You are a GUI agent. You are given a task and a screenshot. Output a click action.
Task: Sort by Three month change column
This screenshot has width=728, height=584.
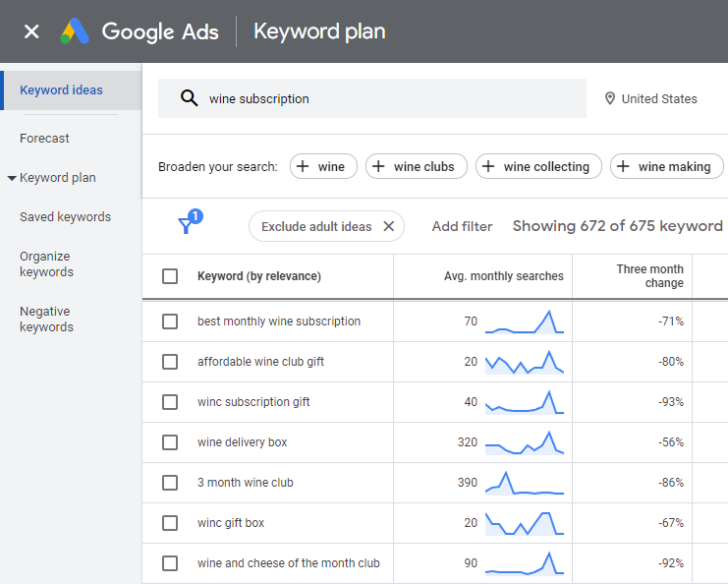(x=650, y=276)
